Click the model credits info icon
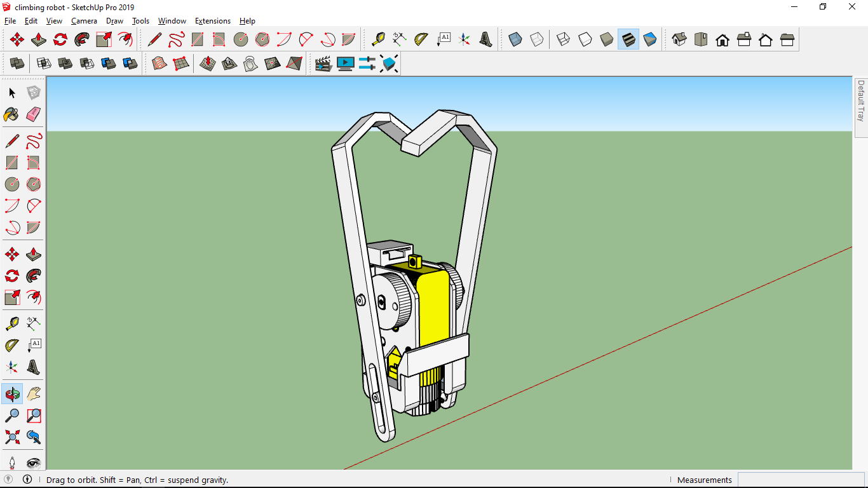Screen dimensions: 868x488 [x=27, y=479]
